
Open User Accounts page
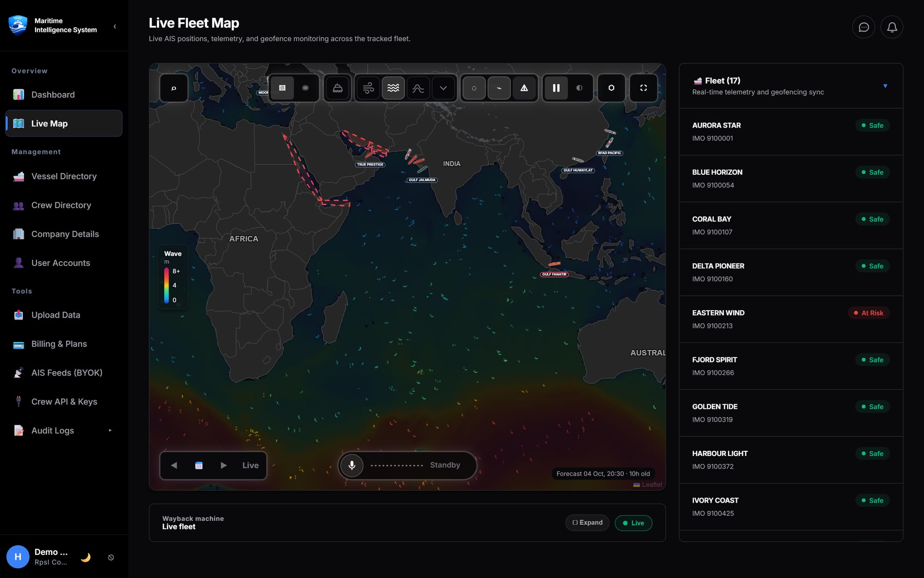[x=64, y=263]
